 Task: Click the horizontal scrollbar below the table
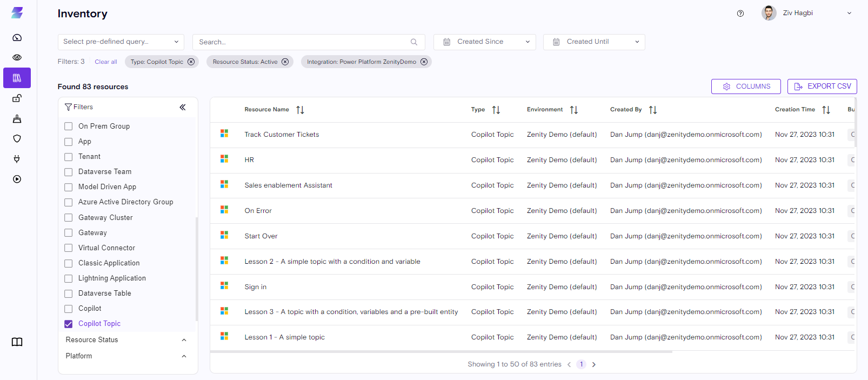point(441,351)
